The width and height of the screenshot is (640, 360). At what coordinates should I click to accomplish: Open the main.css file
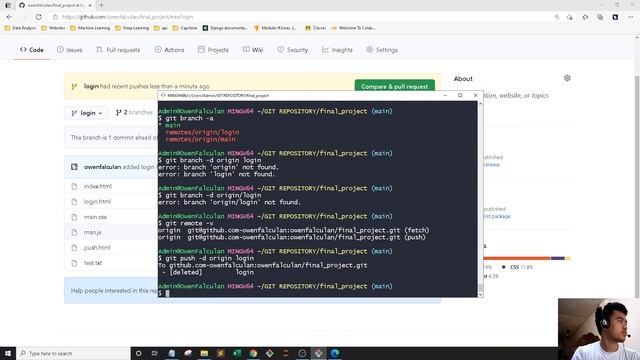tap(95, 217)
